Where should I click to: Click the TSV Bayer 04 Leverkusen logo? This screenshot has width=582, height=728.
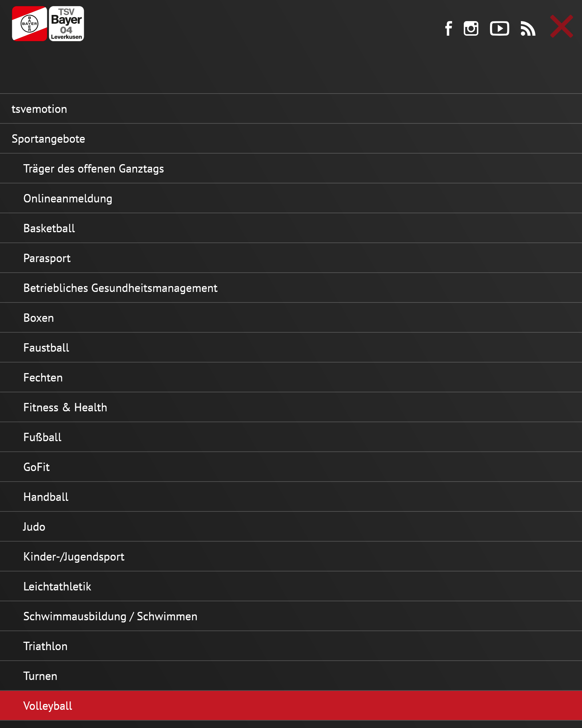pyautogui.click(x=48, y=24)
